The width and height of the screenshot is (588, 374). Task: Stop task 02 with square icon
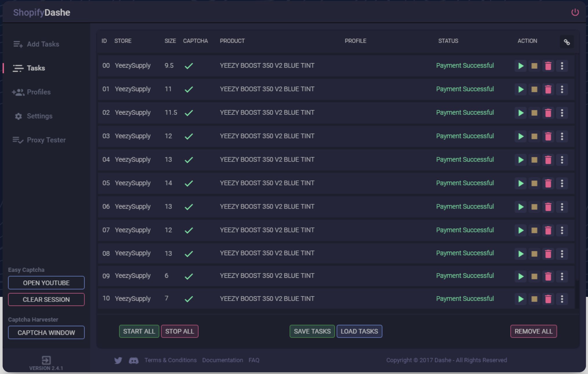pyautogui.click(x=534, y=113)
